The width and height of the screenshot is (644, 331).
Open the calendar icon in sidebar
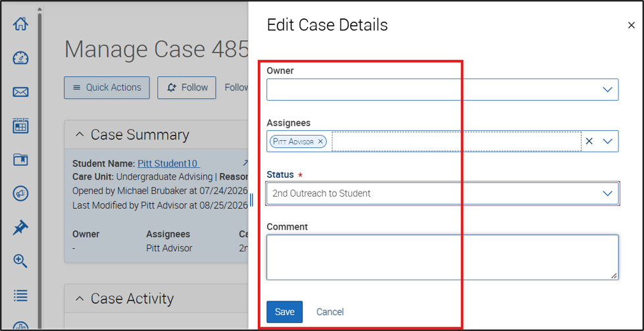(20, 126)
